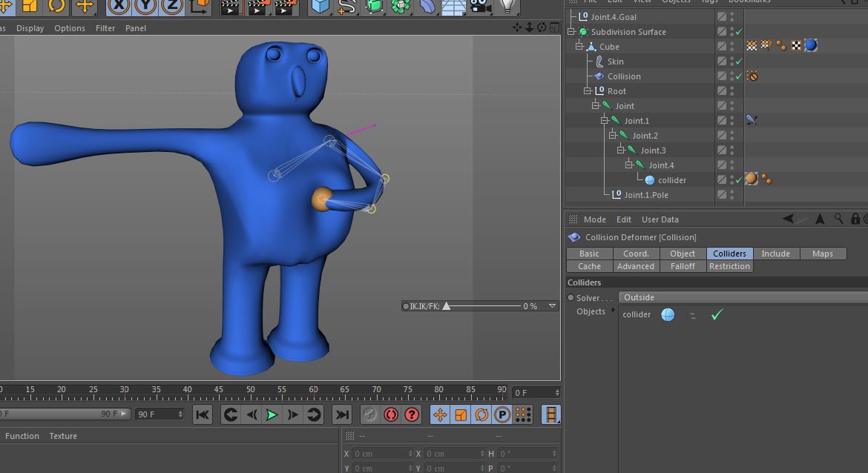
Task: Click the camera object icon
Action: 480,7
